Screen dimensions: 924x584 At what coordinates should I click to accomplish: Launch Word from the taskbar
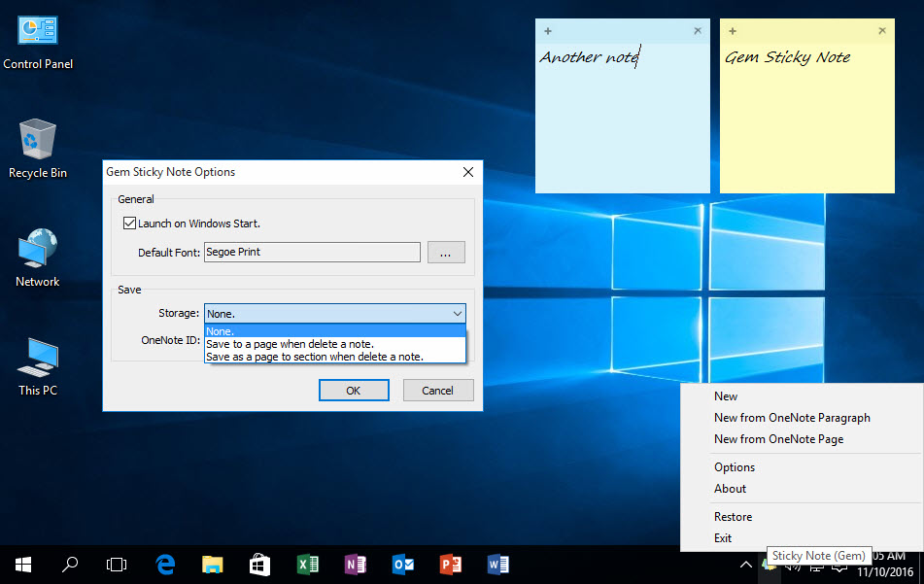coord(497,564)
